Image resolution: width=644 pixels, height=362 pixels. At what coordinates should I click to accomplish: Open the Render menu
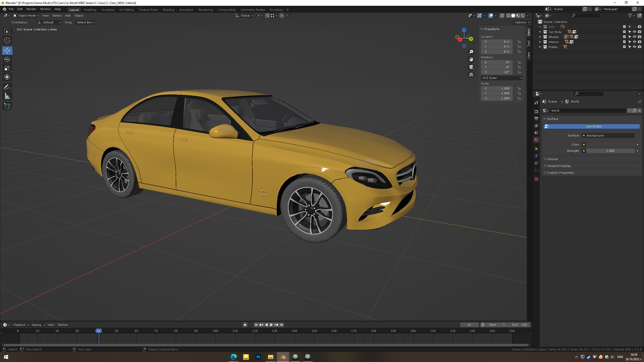coord(31,9)
